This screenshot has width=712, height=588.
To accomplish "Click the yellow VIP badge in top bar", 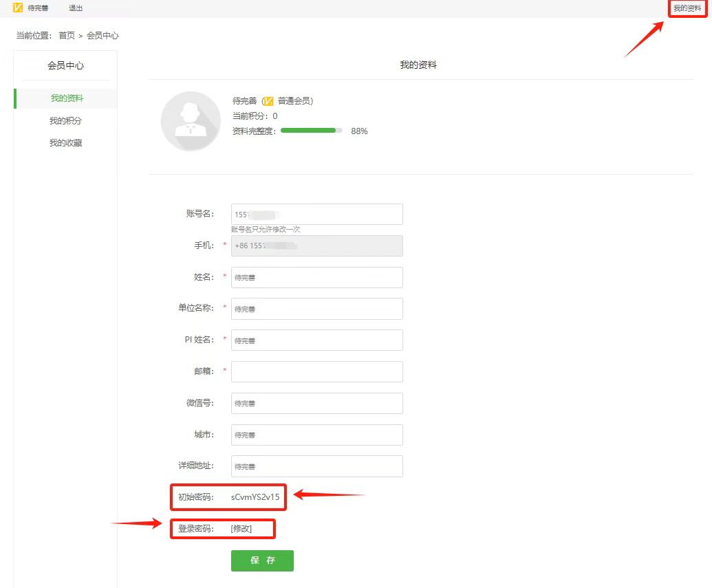I will pos(18,8).
